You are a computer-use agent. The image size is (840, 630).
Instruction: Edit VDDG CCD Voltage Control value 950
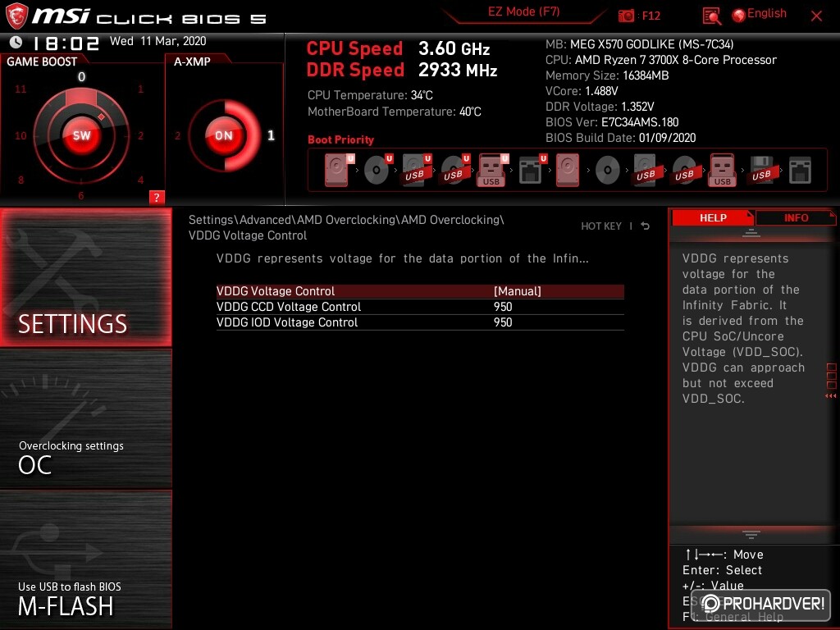click(x=503, y=307)
